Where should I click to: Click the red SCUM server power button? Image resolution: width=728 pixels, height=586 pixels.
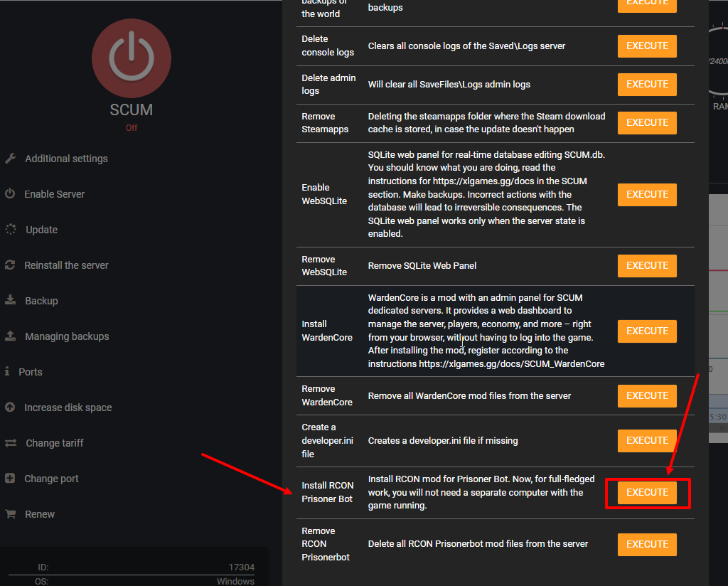(x=132, y=58)
